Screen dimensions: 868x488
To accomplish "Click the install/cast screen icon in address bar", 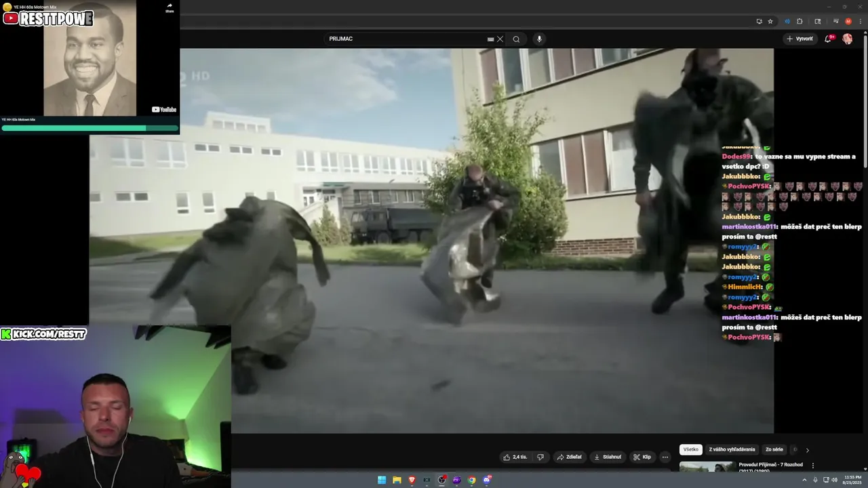I will coord(759,21).
